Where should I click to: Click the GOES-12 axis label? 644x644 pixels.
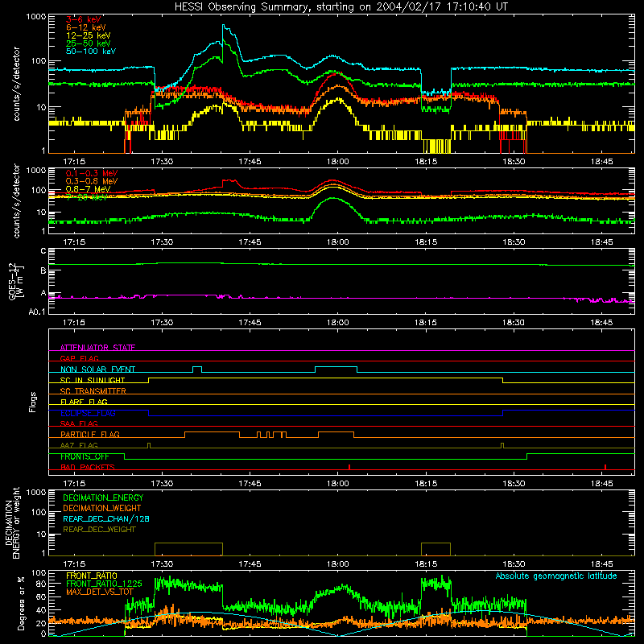coord(16,281)
